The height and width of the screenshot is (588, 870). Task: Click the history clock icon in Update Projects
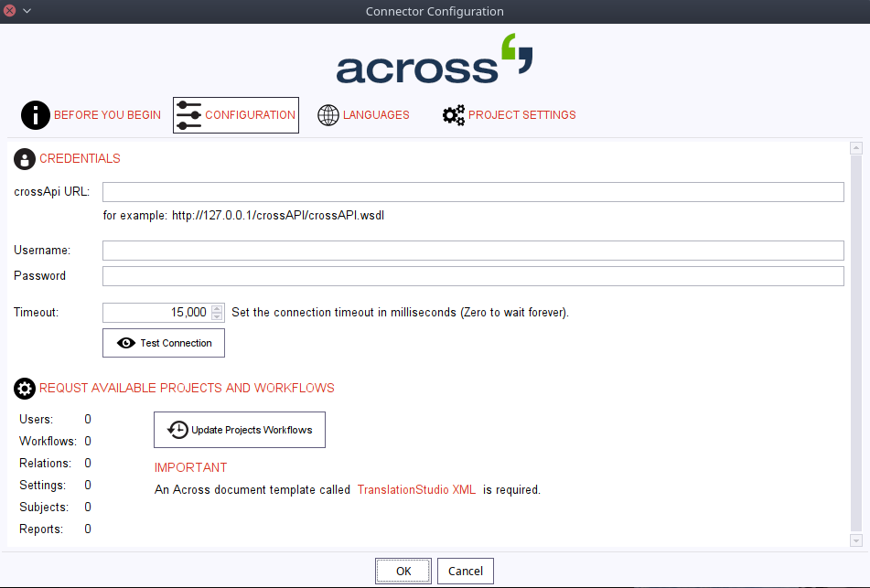click(177, 430)
